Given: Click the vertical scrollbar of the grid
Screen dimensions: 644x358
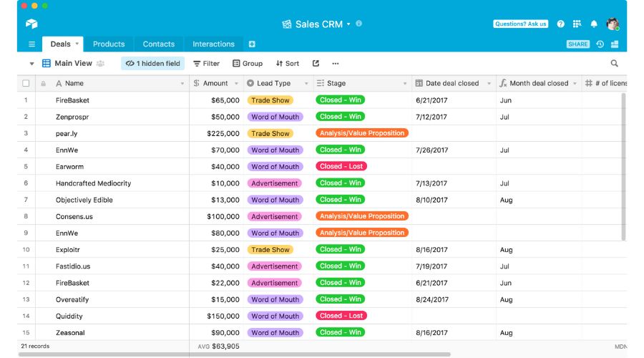Looking at the screenshot, I should (623, 166).
